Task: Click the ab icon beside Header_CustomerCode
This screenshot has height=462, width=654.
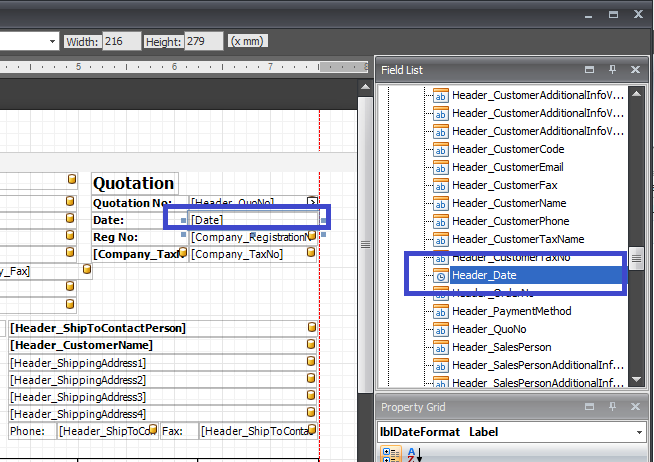Action: coord(440,149)
